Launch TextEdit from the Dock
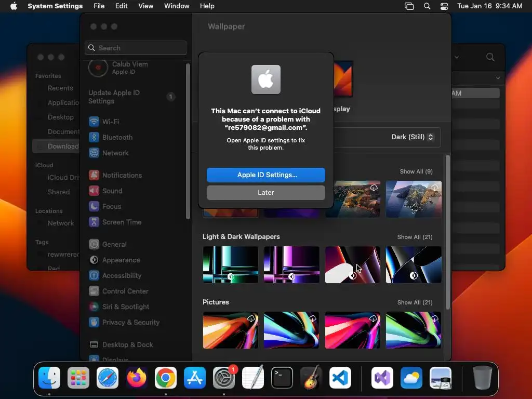Image resolution: width=532 pixels, height=399 pixels. [253, 378]
